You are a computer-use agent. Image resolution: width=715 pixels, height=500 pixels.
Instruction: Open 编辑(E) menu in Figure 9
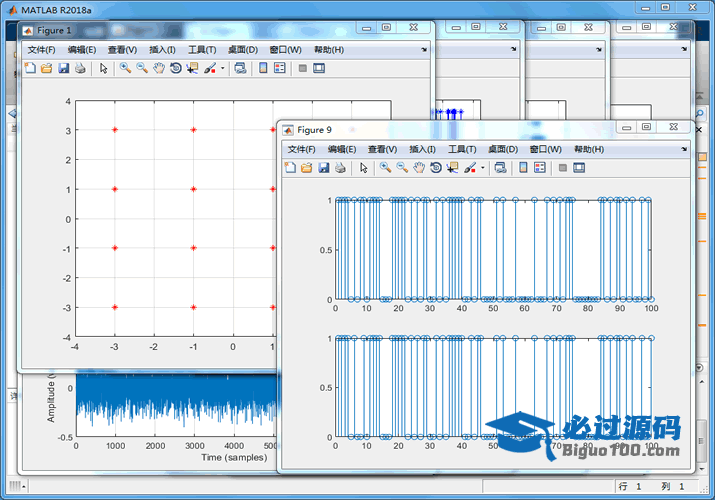(x=342, y=149)
